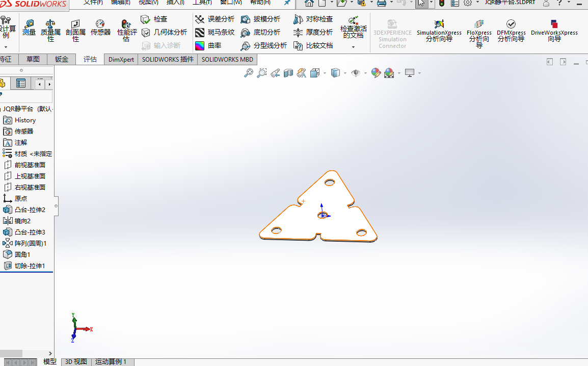Open 厚度分析 thickness analysis
This screenshot has height=366, width=588.
point(313,32)
